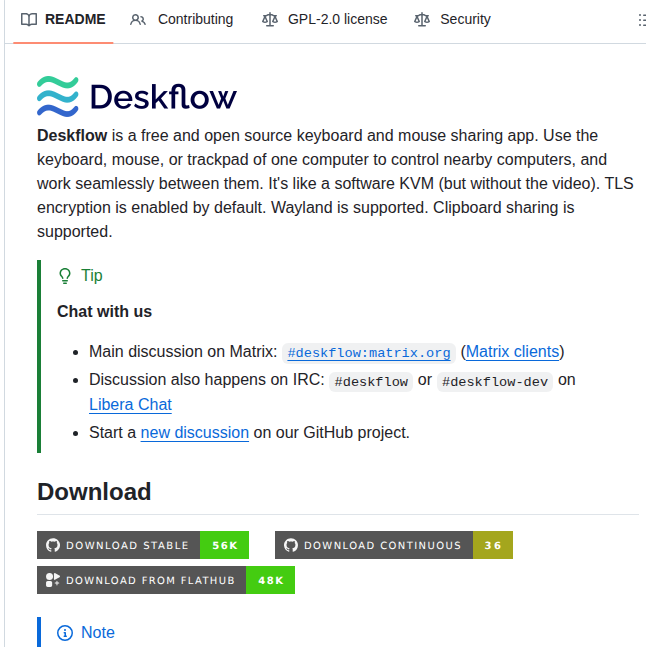Click the Security scale icon
Viewport: 646px width, 647px height.
point(422,19)
